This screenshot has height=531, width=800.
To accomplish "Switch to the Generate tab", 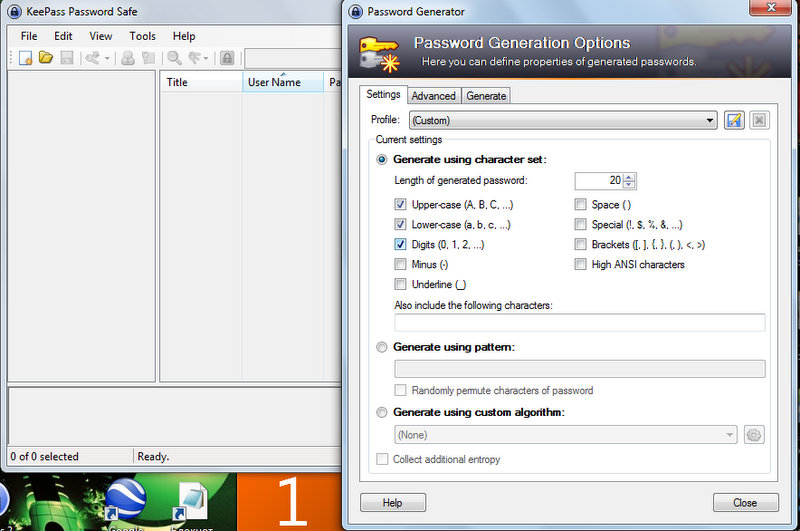I will point(486,96).
